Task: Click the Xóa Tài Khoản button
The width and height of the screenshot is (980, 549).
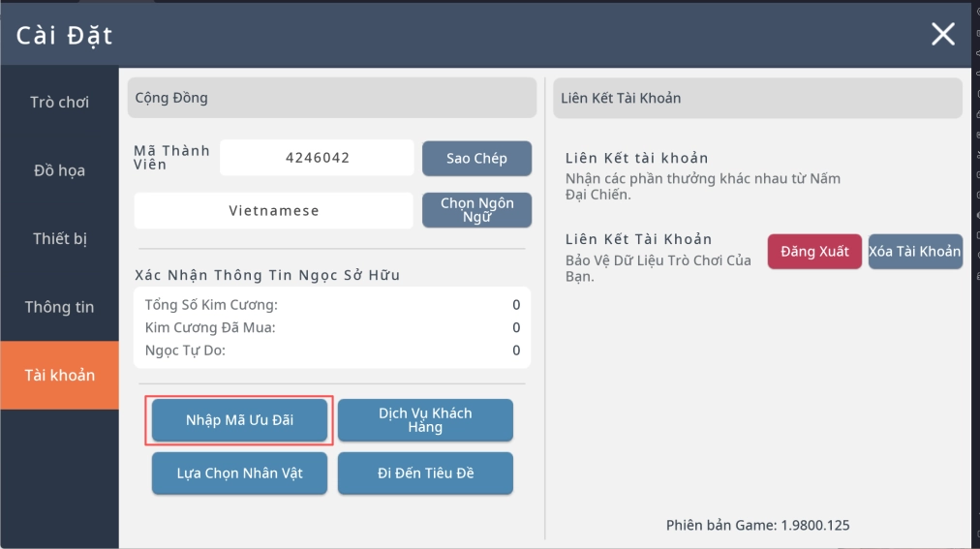Action: coord(915,252)
